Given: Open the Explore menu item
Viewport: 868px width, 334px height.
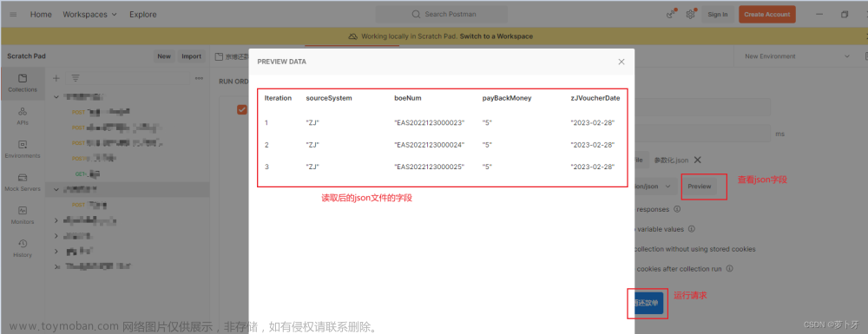Looking at the screenshot, I should [143, 15].
